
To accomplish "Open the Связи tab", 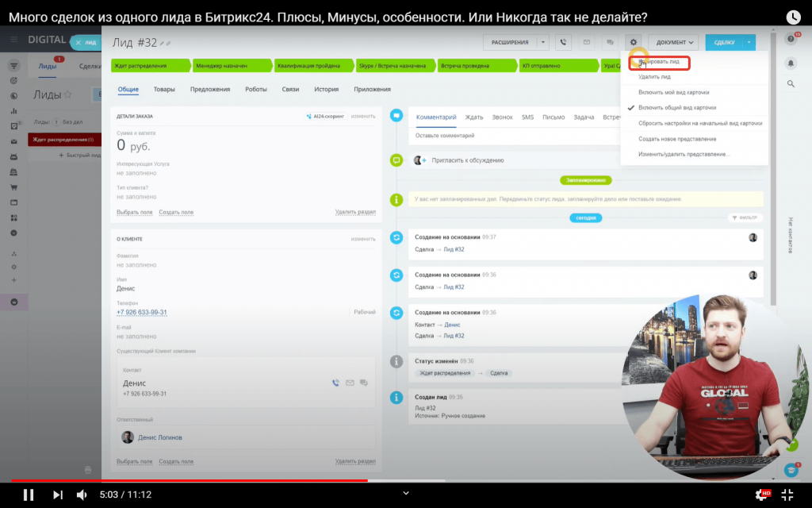I will point(290,89).
